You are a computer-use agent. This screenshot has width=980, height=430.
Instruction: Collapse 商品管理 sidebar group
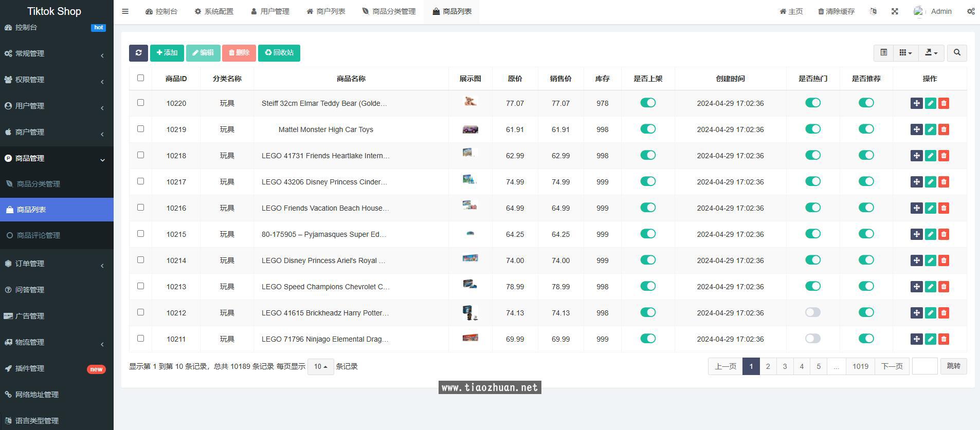click(x=57, y=158)
